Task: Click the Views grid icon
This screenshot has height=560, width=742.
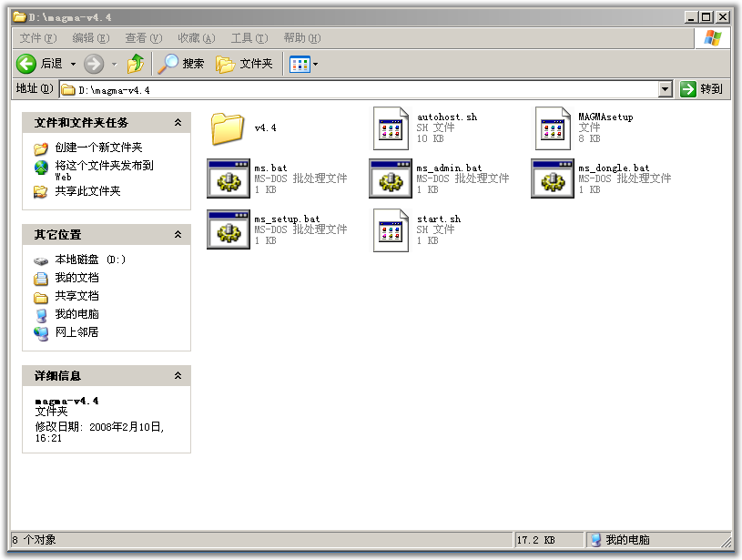Action: 300,64
